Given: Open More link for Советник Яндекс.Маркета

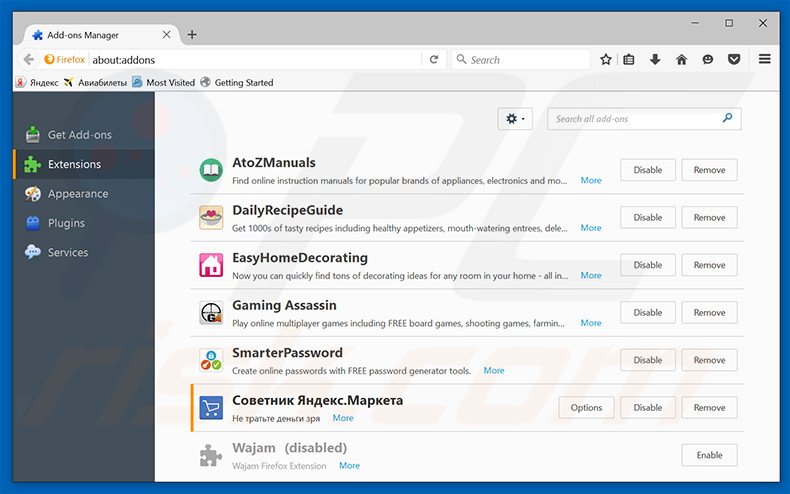Looking at the screenshot, I should point(343,418).
